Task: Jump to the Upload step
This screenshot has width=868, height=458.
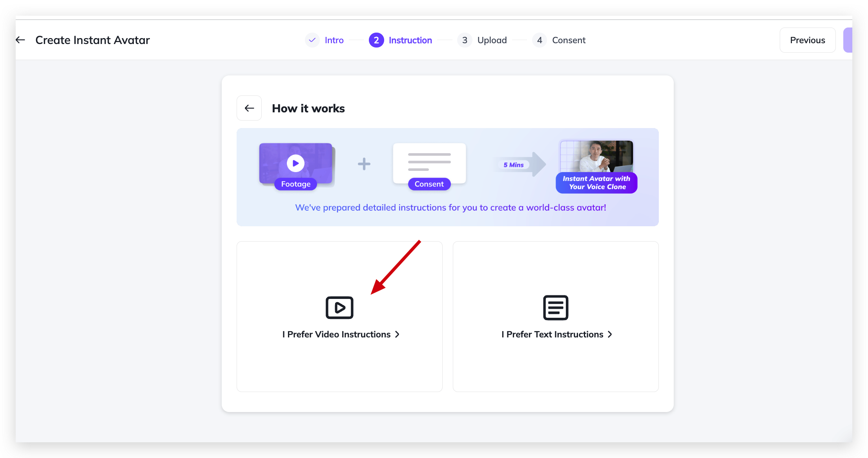Action: coord(492,40)
